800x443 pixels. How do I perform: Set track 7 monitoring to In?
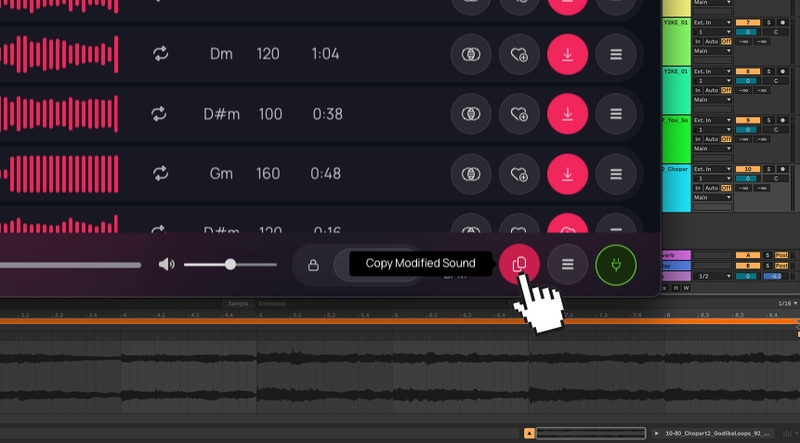(x=697, y=41)
